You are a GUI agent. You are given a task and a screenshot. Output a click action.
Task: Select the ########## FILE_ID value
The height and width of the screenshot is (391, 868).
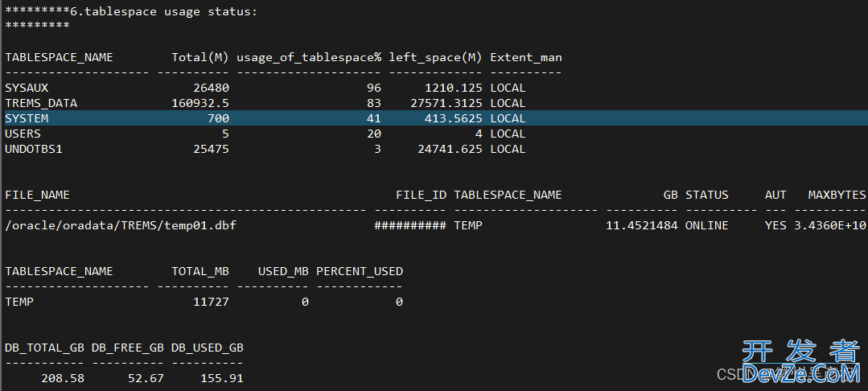[410, 225]
